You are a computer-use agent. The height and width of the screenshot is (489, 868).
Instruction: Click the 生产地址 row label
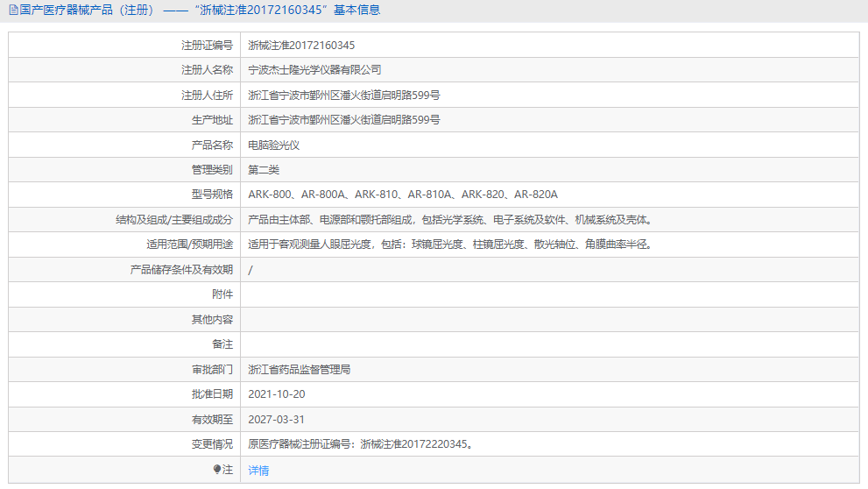(212, 119)
